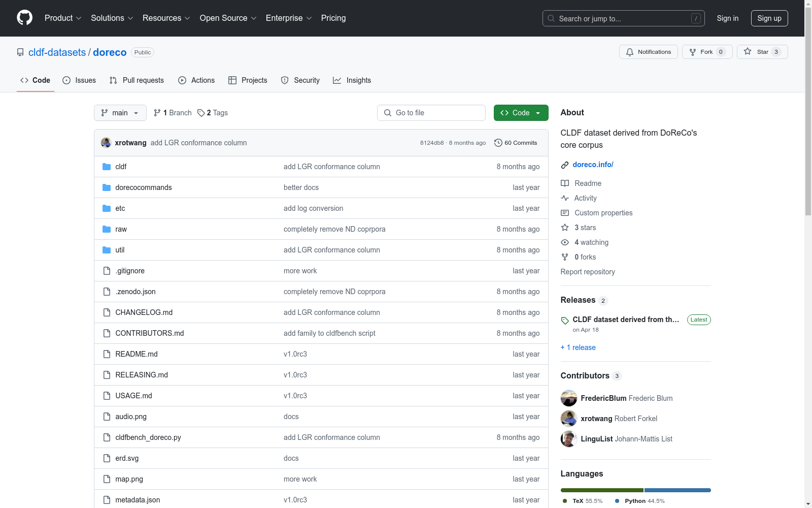This screenshot has width=812, height=508.
Task: Click the cldf folder icon
Action: click(107, 167)
